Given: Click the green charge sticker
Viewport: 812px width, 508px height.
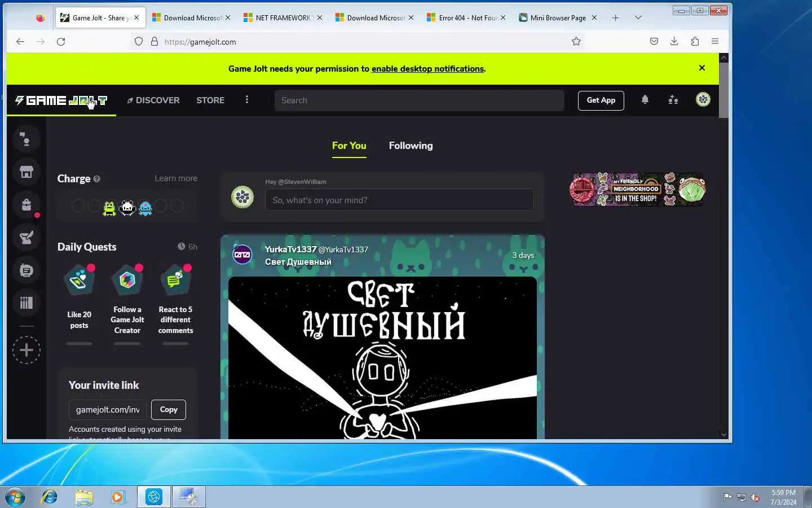Looking at the screenshot, I should [109, 208].
